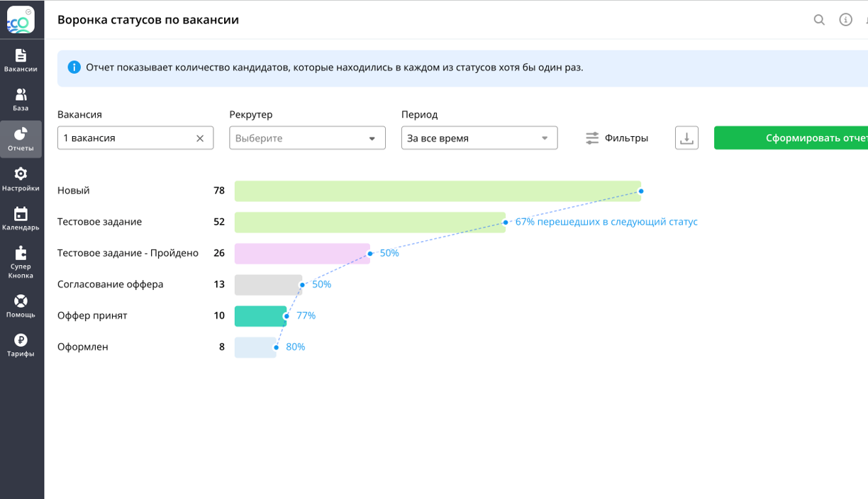
Task: Open the Календарь section
Action: click(21, 218)
